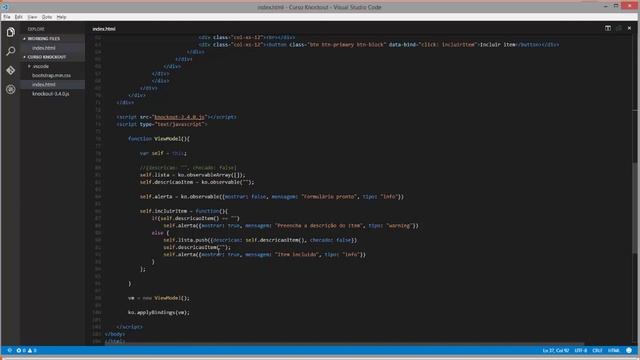This screenshot has width=640, height=360.
Task: Select the index.html editor tab
Action: pos(104,29)
